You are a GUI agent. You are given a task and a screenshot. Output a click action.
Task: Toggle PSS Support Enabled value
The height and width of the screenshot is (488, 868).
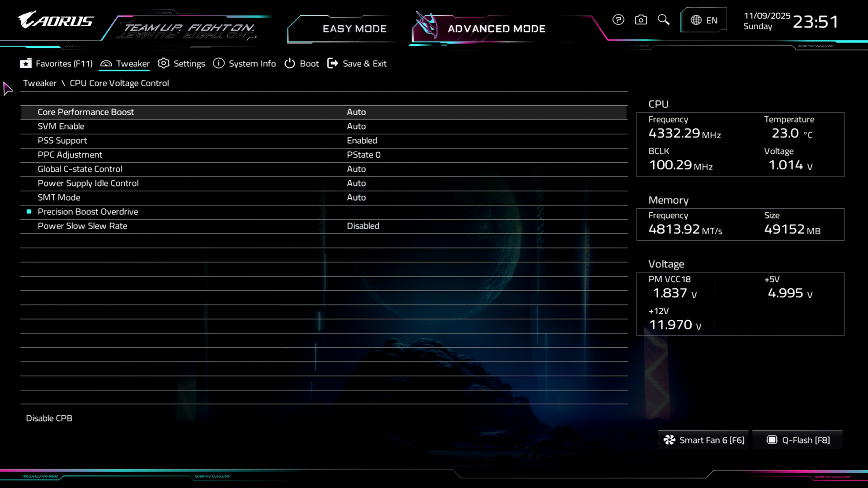[x=362, y=141]
